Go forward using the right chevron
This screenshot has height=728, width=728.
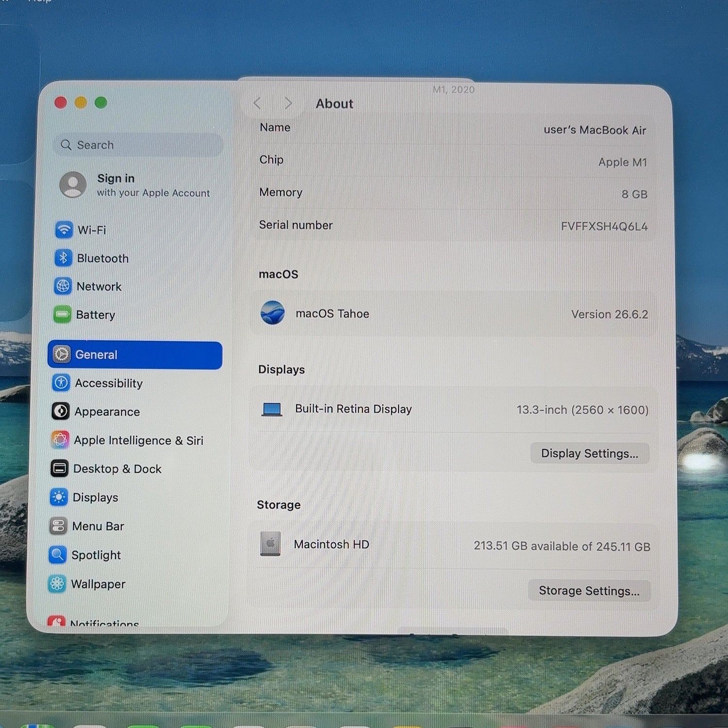(288, 103)
